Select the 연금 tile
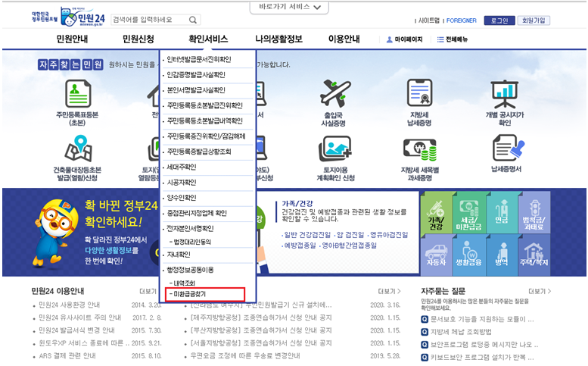The width and height of the screenshot is (588, 366). click(502, 214)
